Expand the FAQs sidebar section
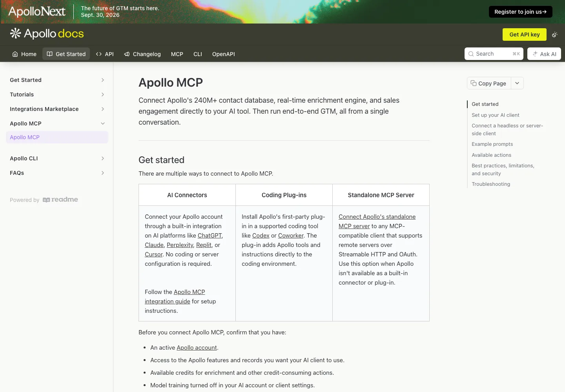The image size is (565, 392). pyautogui.click(x=103, y=173)
